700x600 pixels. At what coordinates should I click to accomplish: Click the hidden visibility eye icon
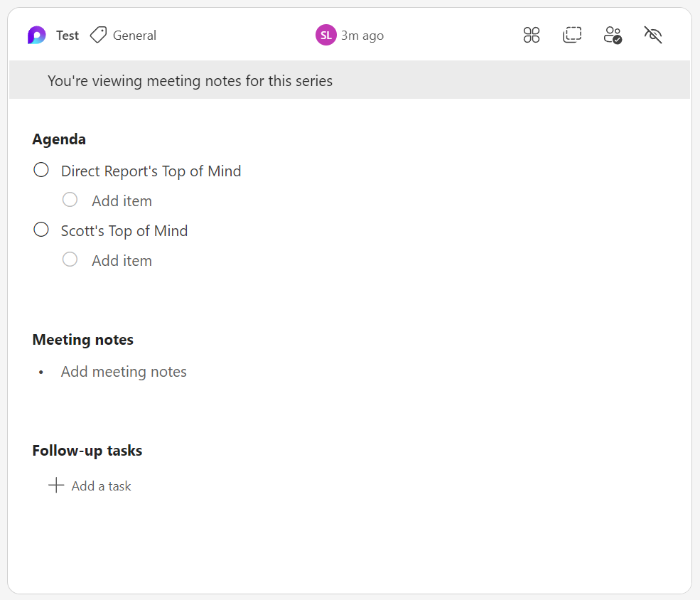click(652, 34)
